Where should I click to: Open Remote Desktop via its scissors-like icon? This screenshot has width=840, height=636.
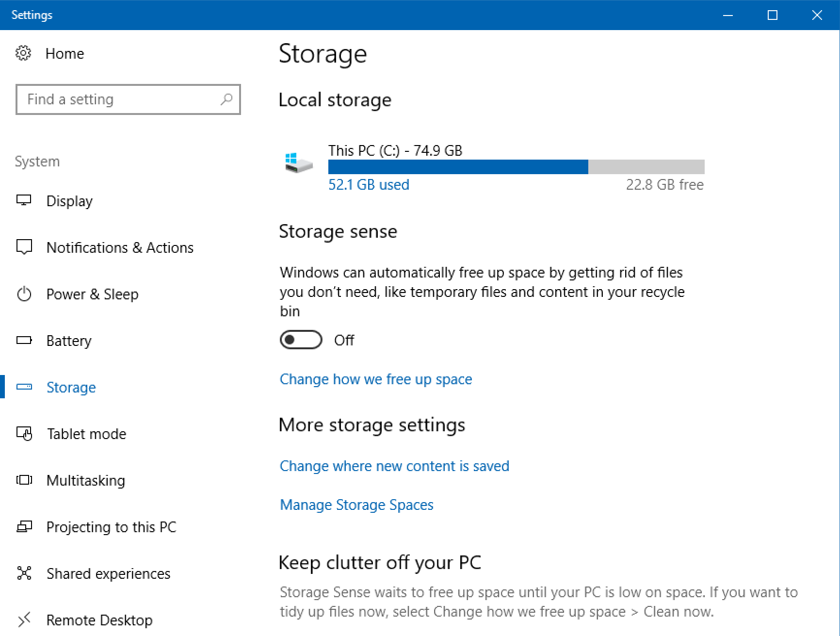coord(24,620)
